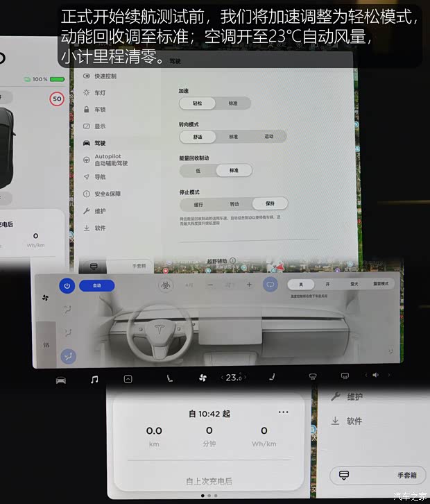Toggle the A/C button
Screen dimensions: 430x504
189,285
